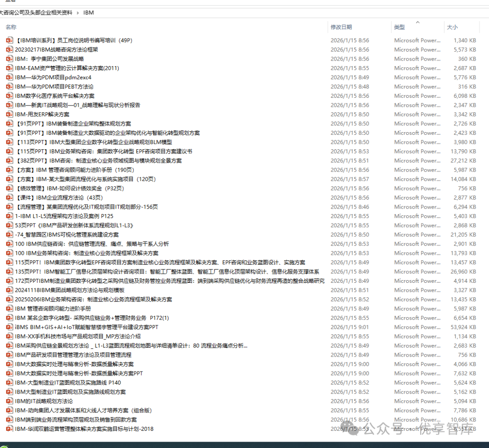Image resolution: width=489 pixels, height=448 pixels.
Task: Click size value 53,924 KB
Action: (463, 327)
